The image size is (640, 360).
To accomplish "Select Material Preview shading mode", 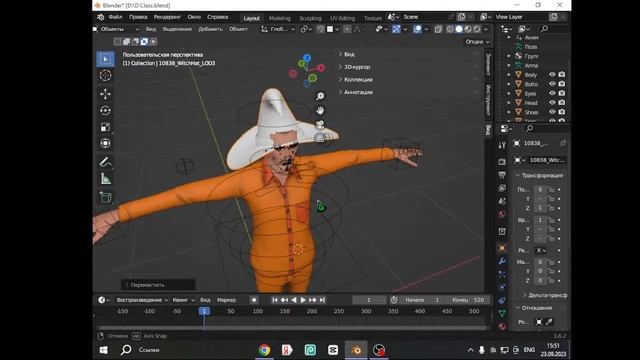I will click(468, 29).
